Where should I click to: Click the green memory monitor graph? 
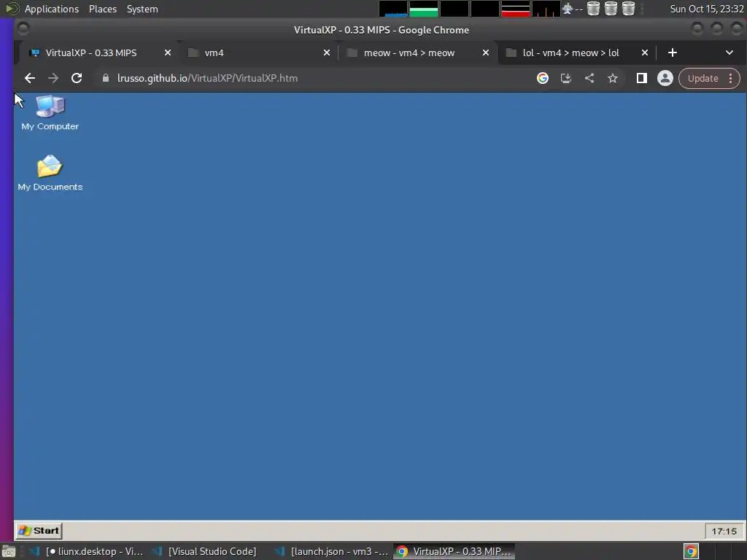tap(424, 9)
